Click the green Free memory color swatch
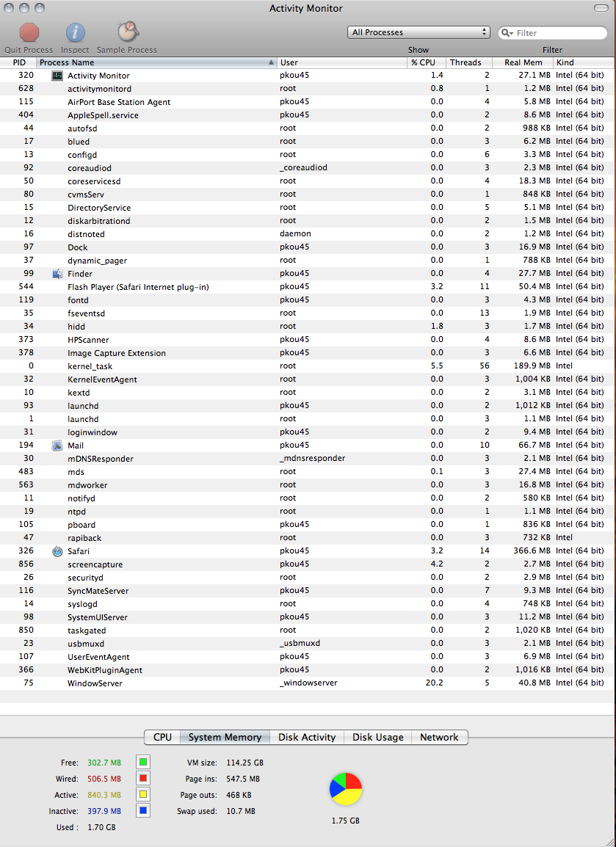Viewport: 616px width, 847px height. point(143,762)
